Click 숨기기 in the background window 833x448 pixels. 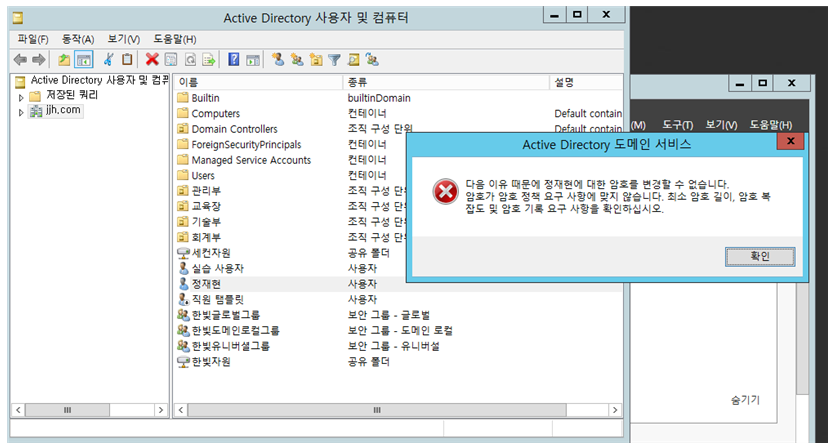click(x=745, y=400)
